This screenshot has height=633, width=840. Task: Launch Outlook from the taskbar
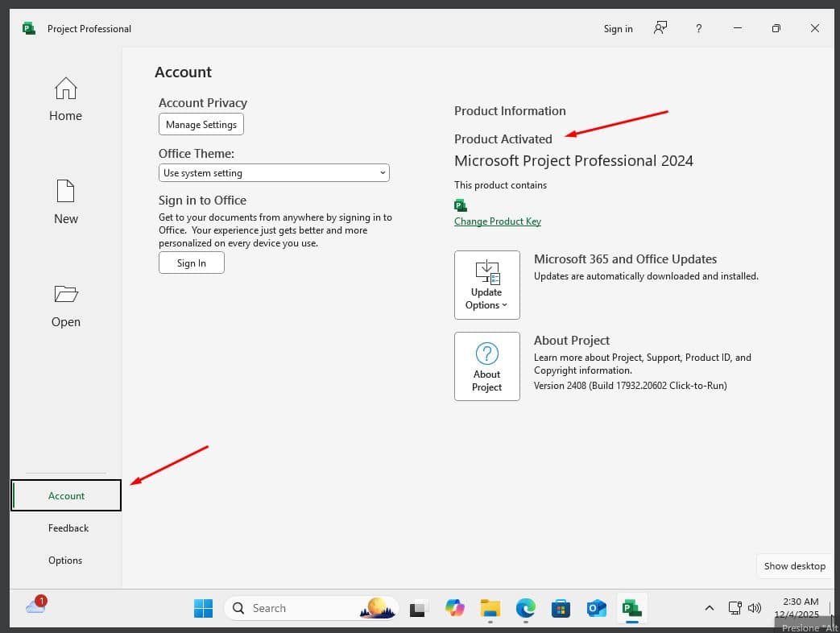[596, 608]
